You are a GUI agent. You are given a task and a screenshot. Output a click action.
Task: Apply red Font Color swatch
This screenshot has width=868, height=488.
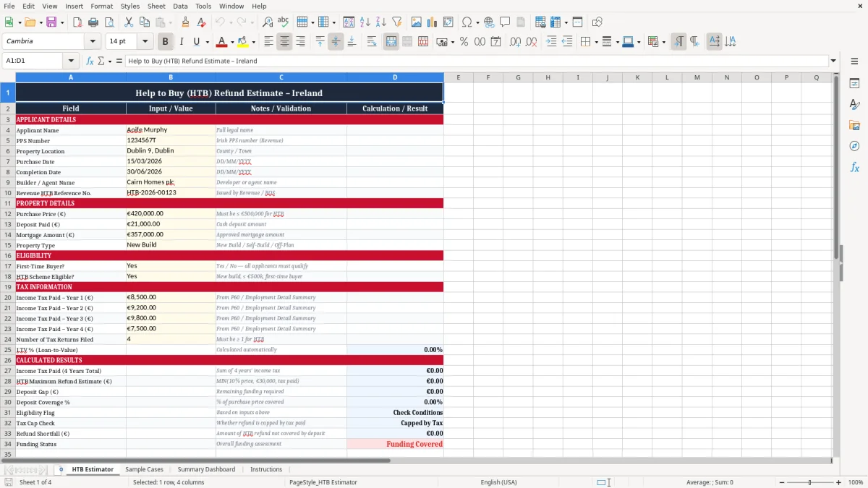tap(221, 42)
